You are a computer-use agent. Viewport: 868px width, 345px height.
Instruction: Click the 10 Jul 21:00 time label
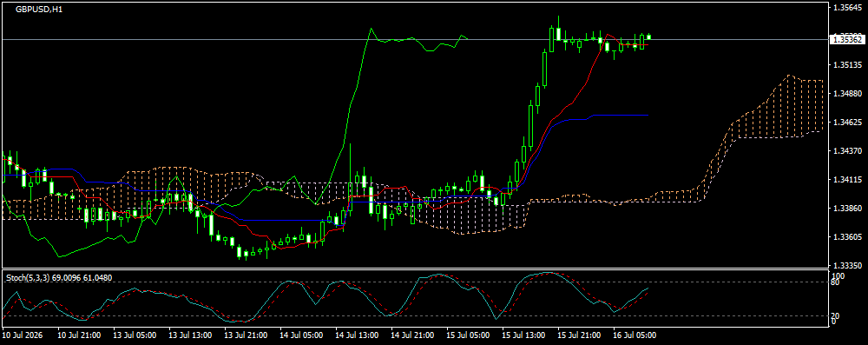79,335
